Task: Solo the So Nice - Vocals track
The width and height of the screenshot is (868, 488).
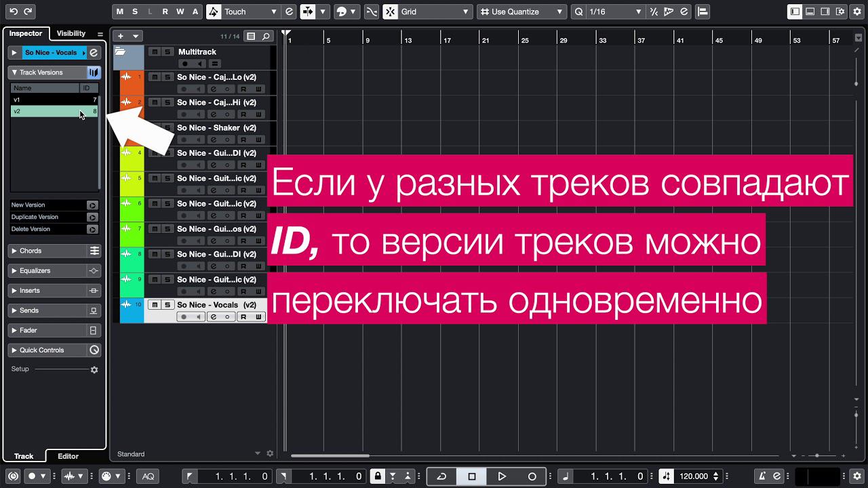Action: click(x=167, y=305)
